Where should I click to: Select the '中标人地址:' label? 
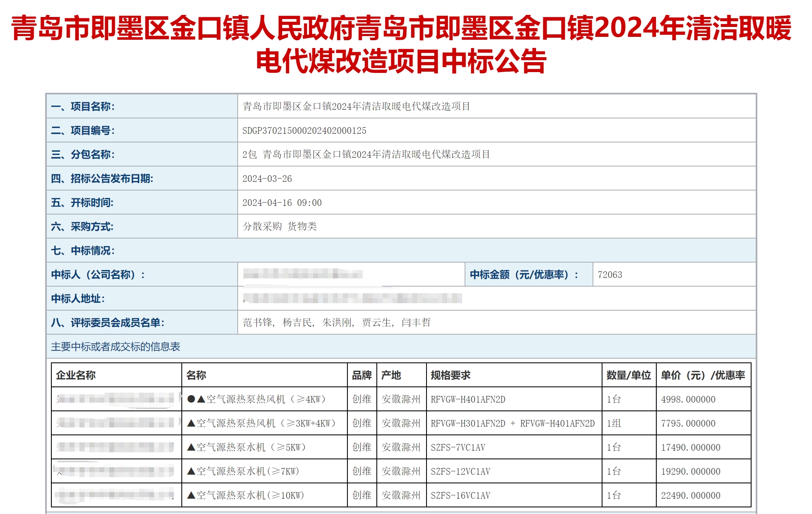78,299
